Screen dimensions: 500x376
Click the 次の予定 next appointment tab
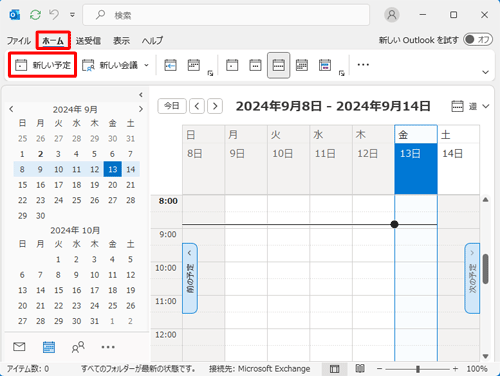[x=472, y=278]
